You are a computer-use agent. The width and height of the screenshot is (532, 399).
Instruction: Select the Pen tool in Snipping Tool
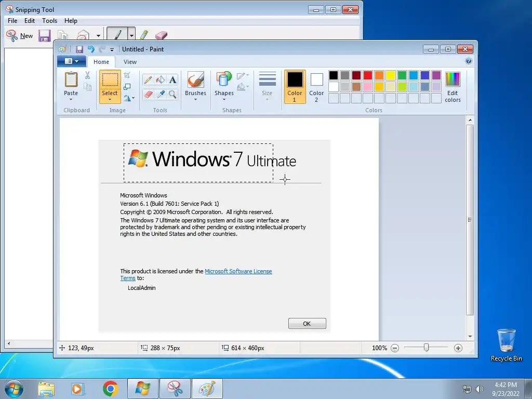[x=117, y=34]
